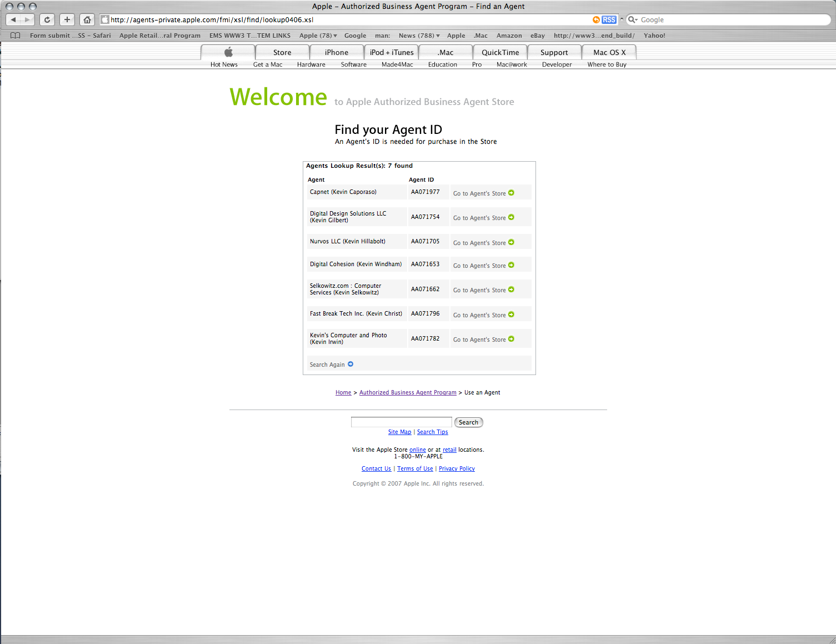Screen dimensions: 836x644
Task: Open the eBay bookmark in bookmarks bar
Action: tap(537, 36)
